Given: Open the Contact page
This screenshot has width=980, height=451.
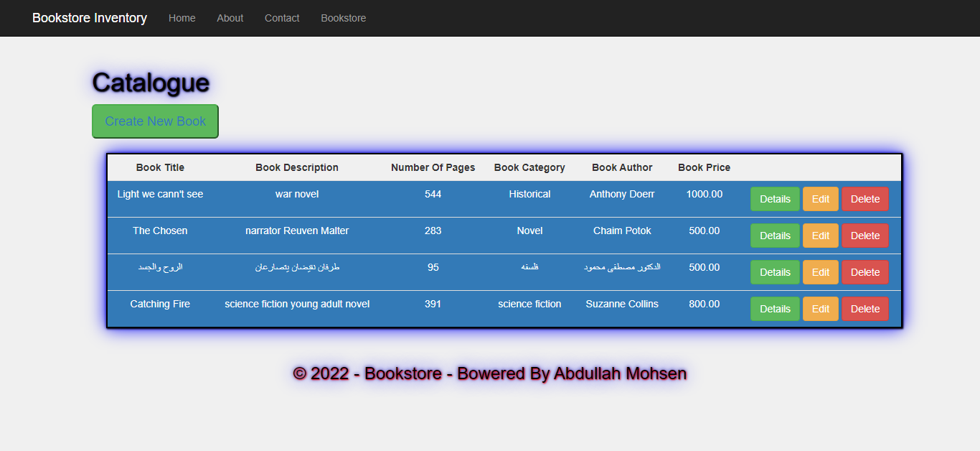Looking at the screenshot, I should click(281, 18).
